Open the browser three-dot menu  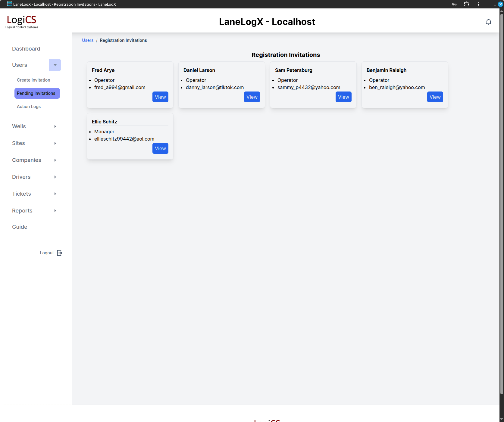point(478,4)
